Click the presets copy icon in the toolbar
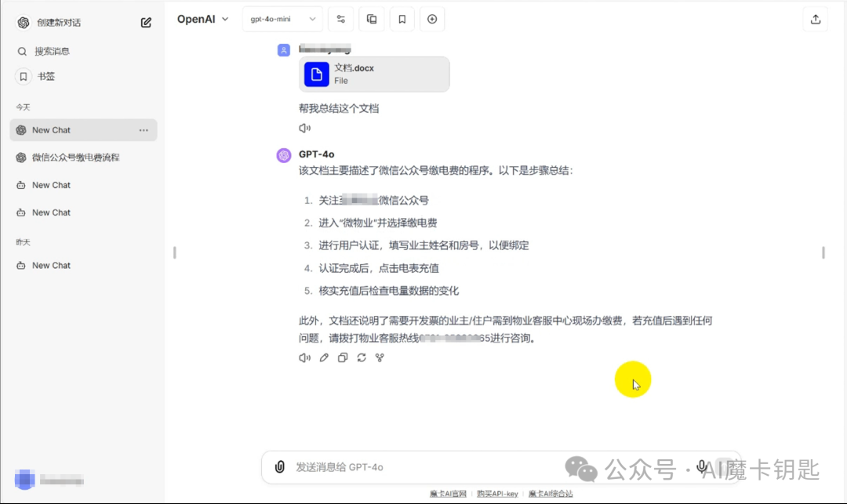The image size is (847, 504). [372, 19]
